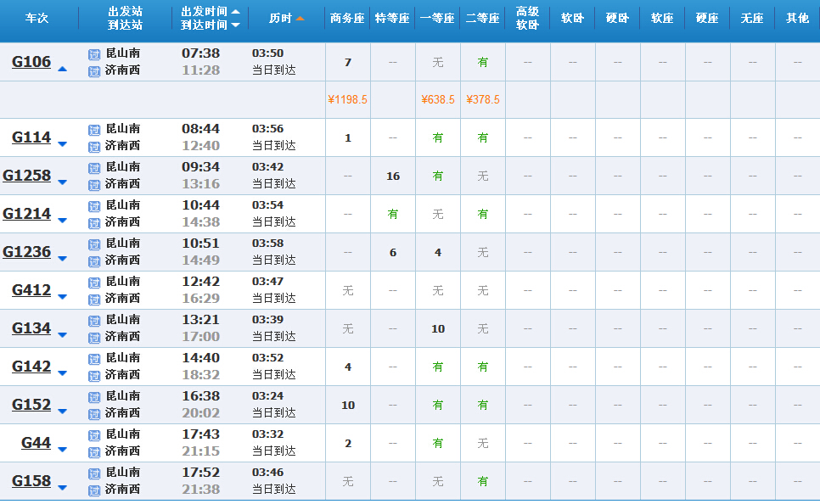Open train G134 link
The image size is (820, 504).
point(31,328)
